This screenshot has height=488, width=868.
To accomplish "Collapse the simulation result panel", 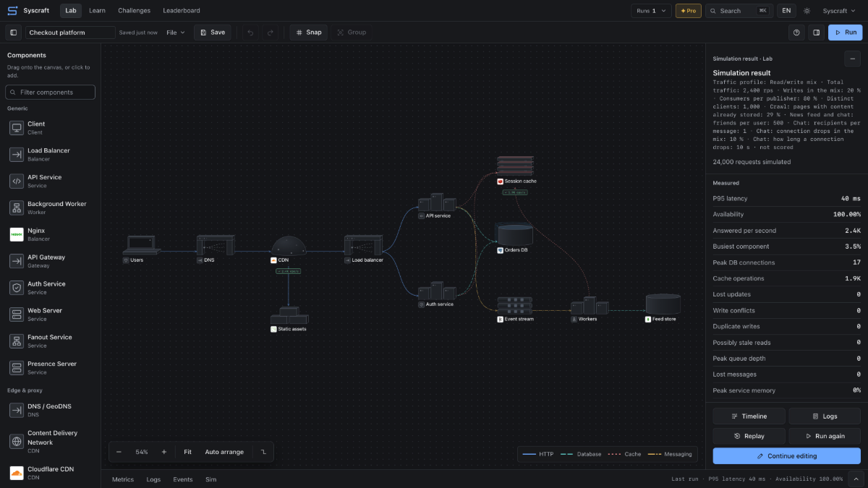I will coord(851,59).
